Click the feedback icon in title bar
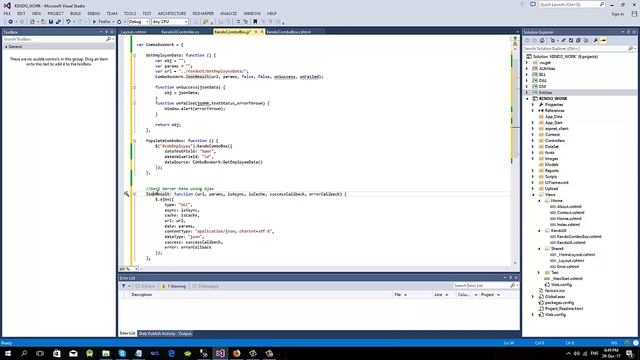640x360 pixels. point(533,4)
